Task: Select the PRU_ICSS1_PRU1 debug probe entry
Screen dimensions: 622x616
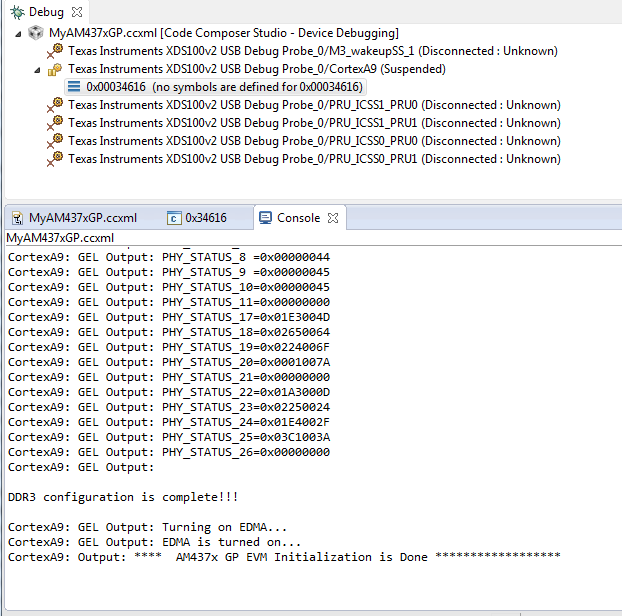Action: [x=313, y=123]
